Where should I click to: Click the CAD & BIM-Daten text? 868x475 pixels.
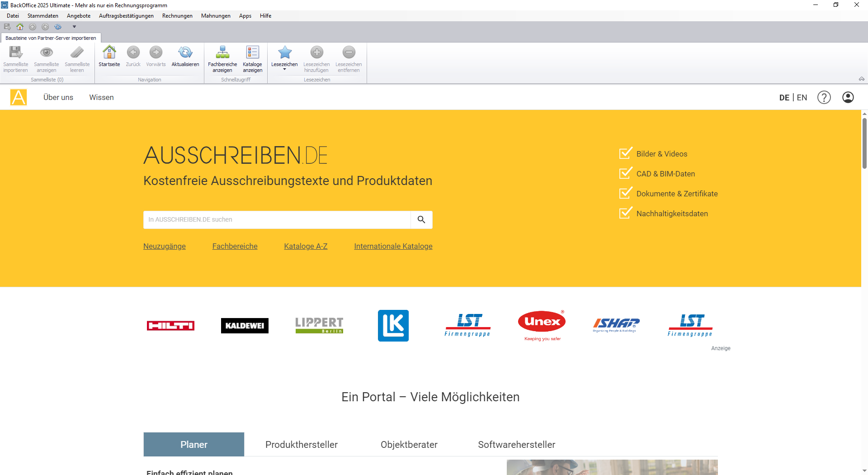point(666,174)
